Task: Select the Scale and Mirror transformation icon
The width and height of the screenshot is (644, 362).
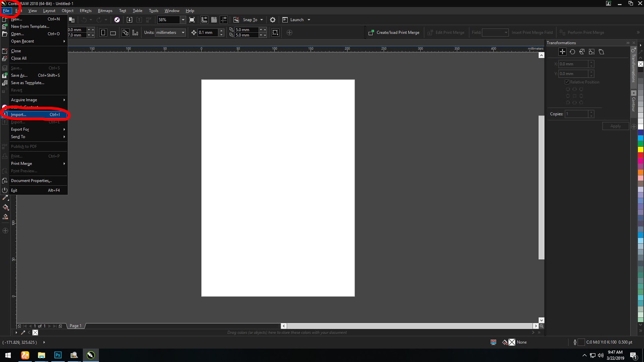Action: point(582,51)
